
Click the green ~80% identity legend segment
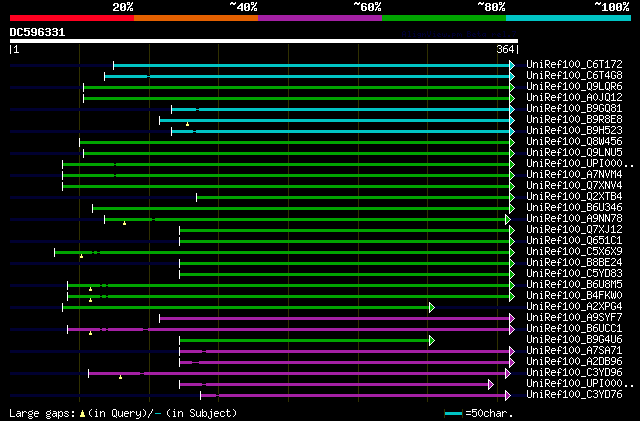444,18
